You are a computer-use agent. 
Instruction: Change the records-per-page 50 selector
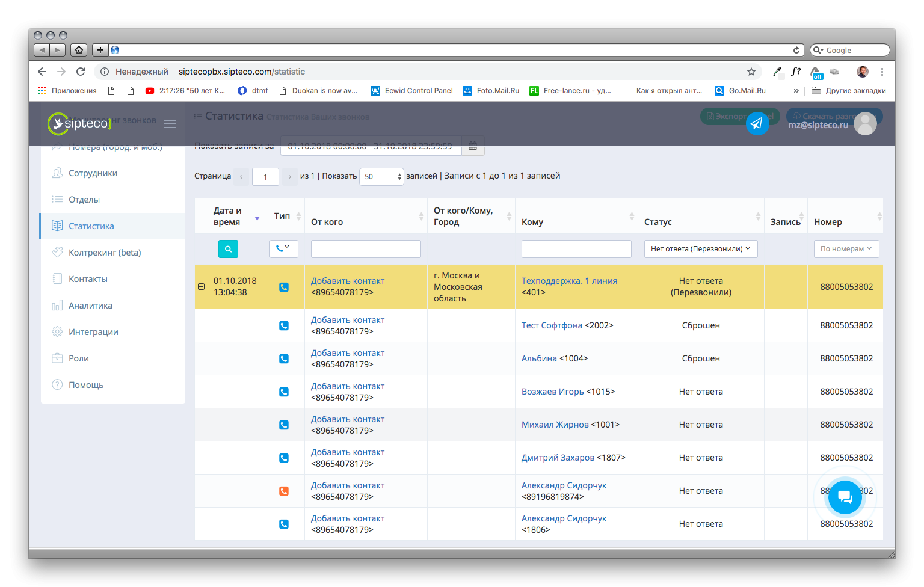coord(381,177)
